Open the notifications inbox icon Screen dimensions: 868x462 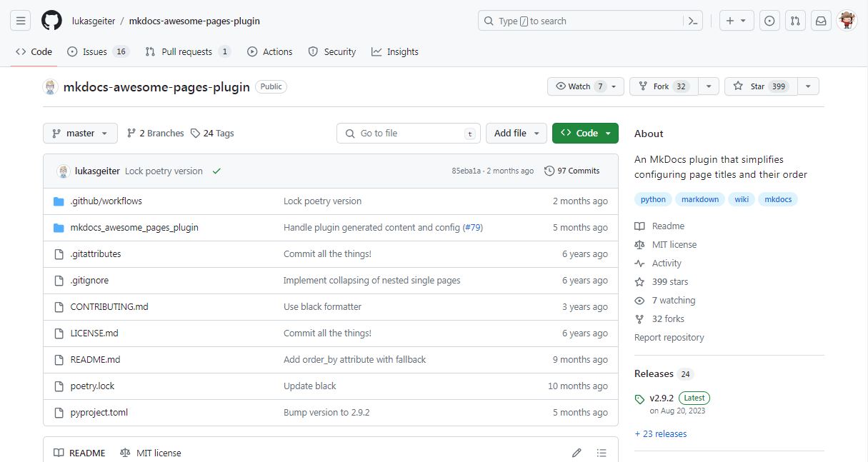[821, 21]
